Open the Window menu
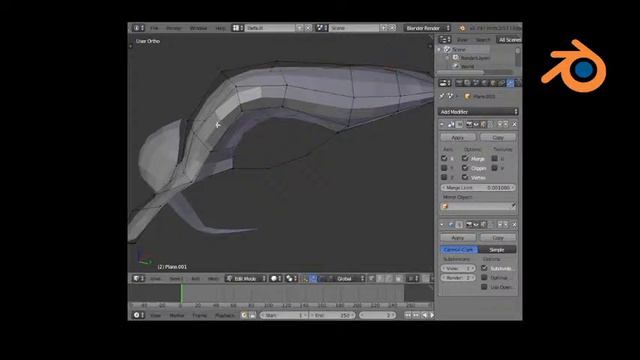The height and width of the screenshot is (360, 640). [x=198, y=28]
